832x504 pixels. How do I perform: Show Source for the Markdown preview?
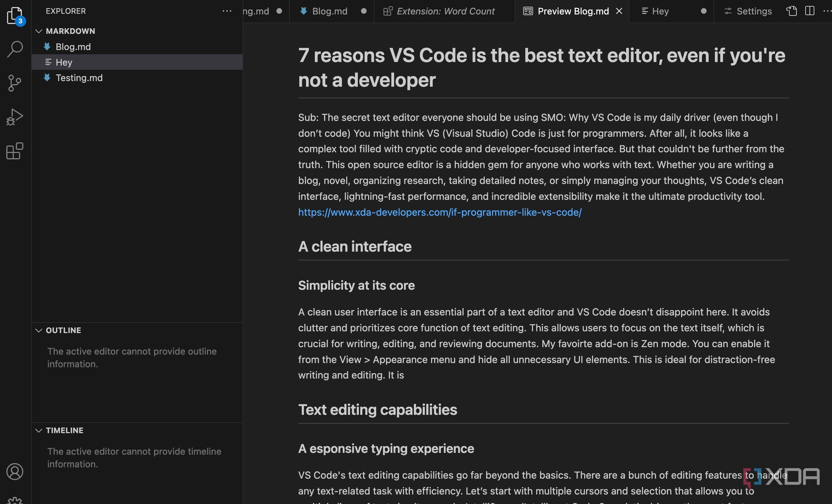tap(792, 11)
